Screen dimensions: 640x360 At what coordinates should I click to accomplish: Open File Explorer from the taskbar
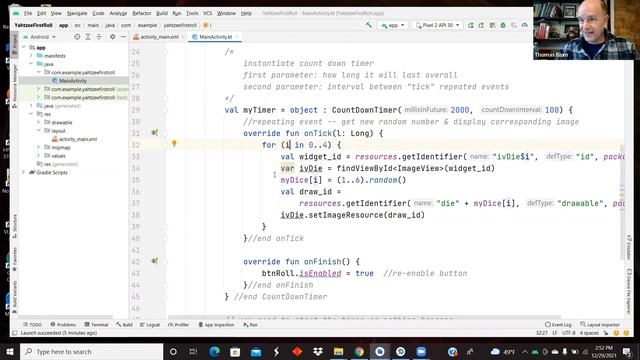point(338,351)
